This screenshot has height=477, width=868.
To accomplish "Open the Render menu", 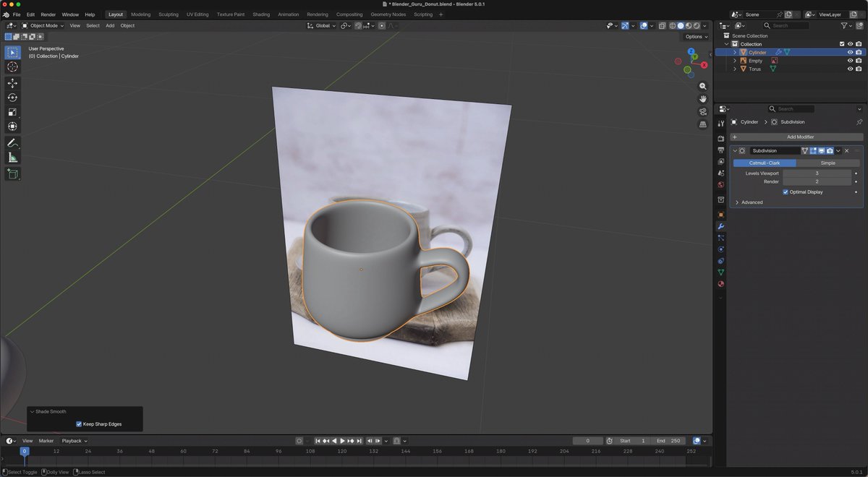I will [48, 14].
